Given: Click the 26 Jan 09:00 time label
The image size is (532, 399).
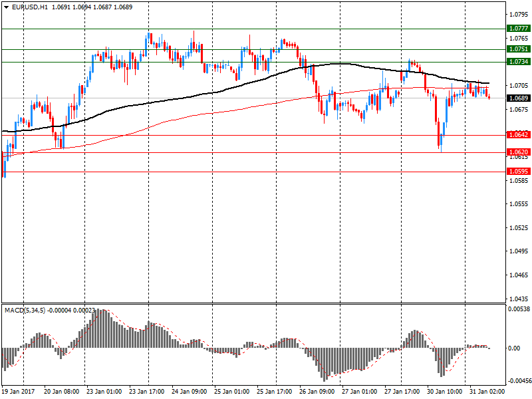Looking at the screenshot, I should tap(317, 391).
